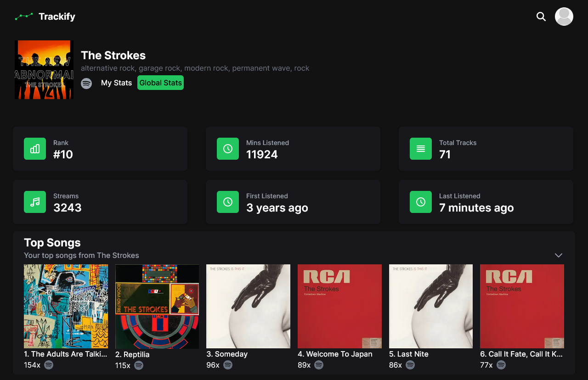The width and height of the screenshot is (588, 380).
Task: Click the '154x' play count
Action: point(32,365)
